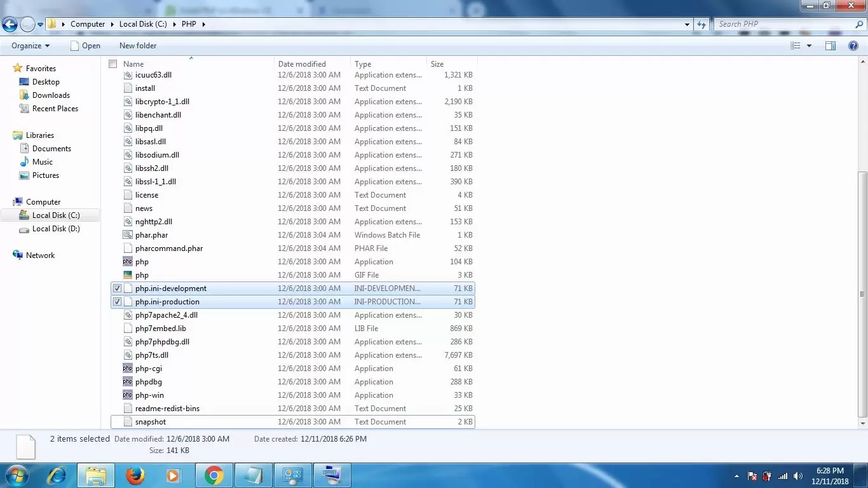The width and height of the screenshot is (868, 488).
Task: Click the Back navigation arrow
Action: pos(10,24)
